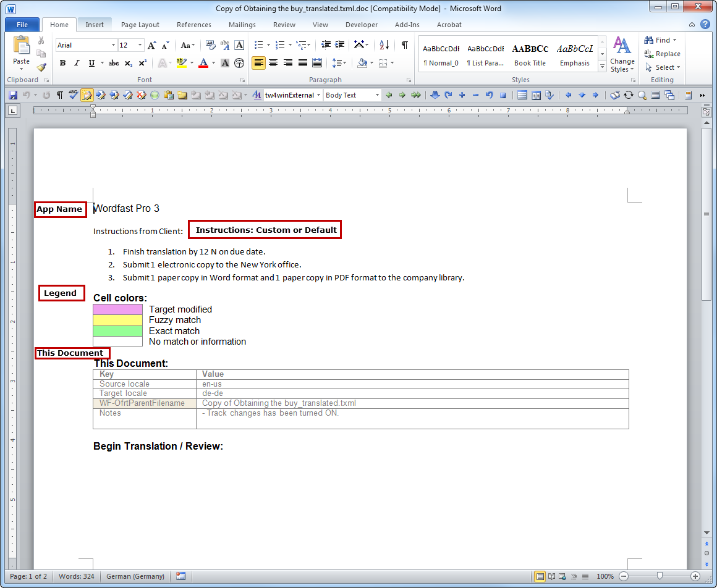Apply subscript formatting
Viewport: 717px width, 588px height.
129,63
